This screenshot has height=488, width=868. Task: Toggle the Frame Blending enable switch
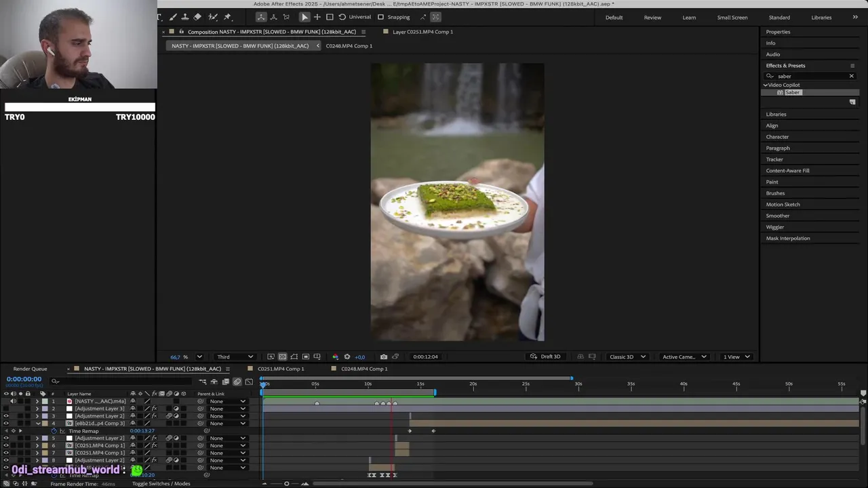(x=226, y=382)
